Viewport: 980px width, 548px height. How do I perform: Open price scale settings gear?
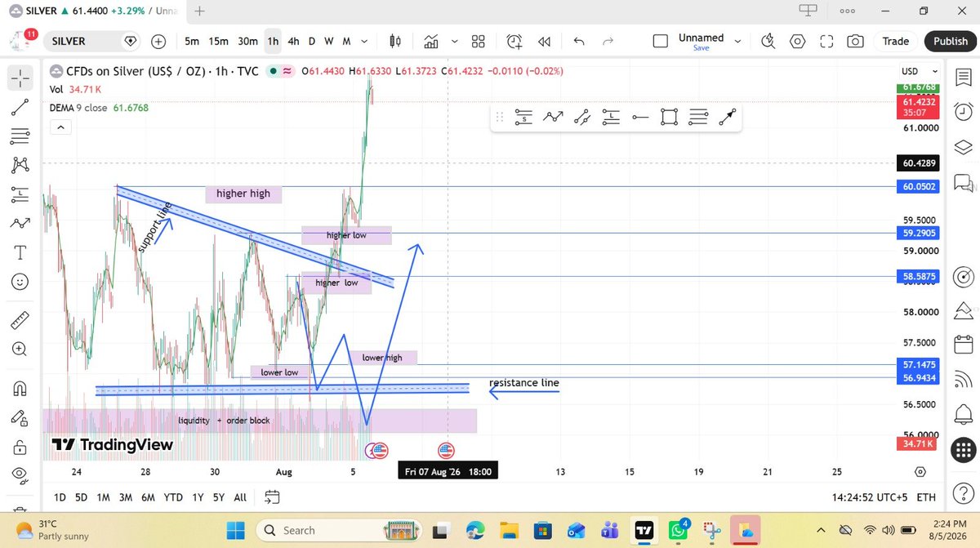920,472
